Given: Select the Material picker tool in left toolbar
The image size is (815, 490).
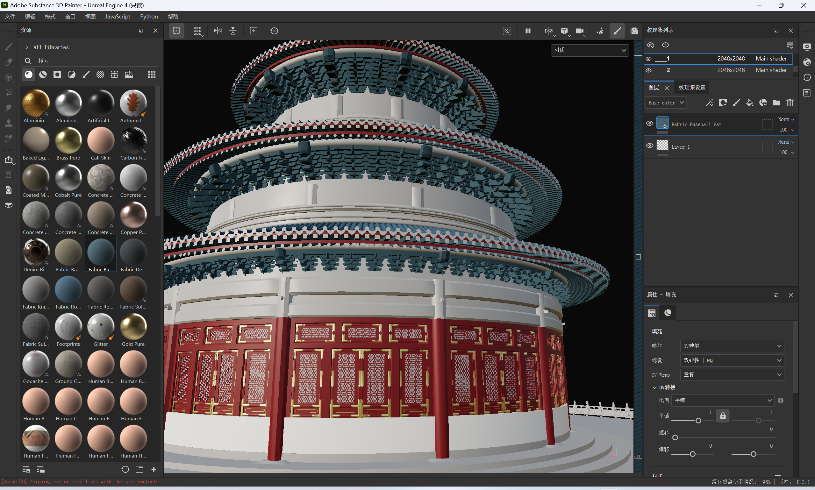Looking at the screenshot, I should point(8,138).
